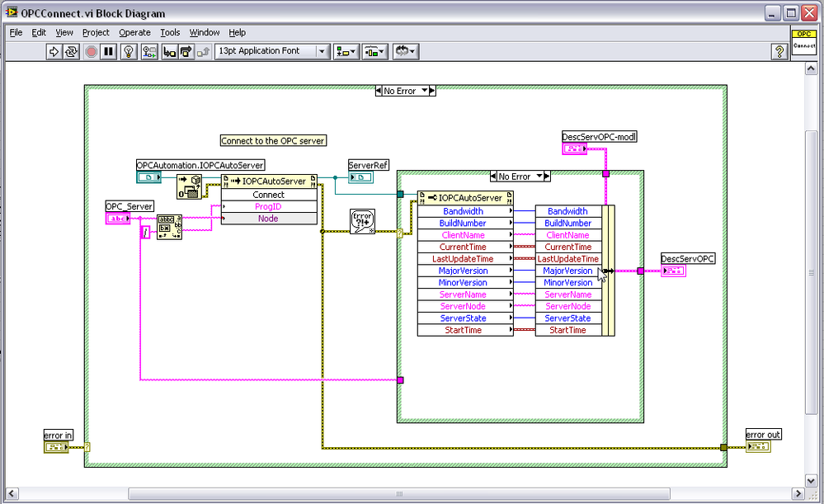824x504 pixels.
Task: Click the IOPCAutoServer invoke node header
Action: tap(269, 181)
